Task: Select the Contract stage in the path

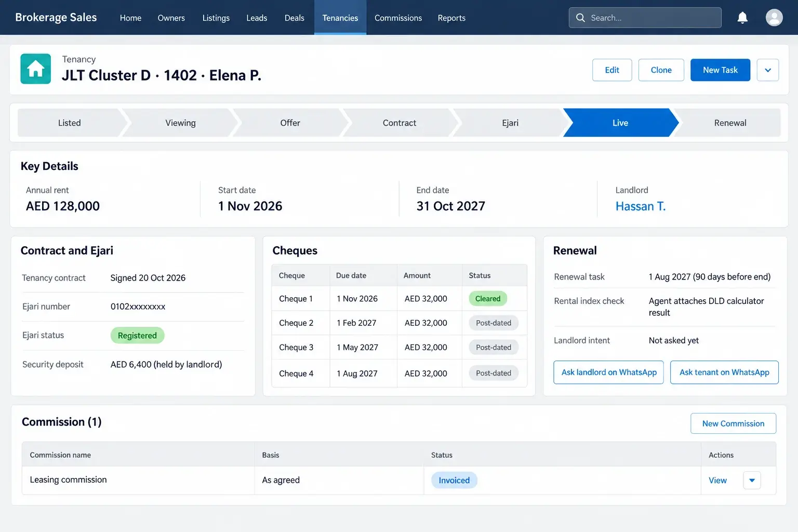Action: point(400,123)
